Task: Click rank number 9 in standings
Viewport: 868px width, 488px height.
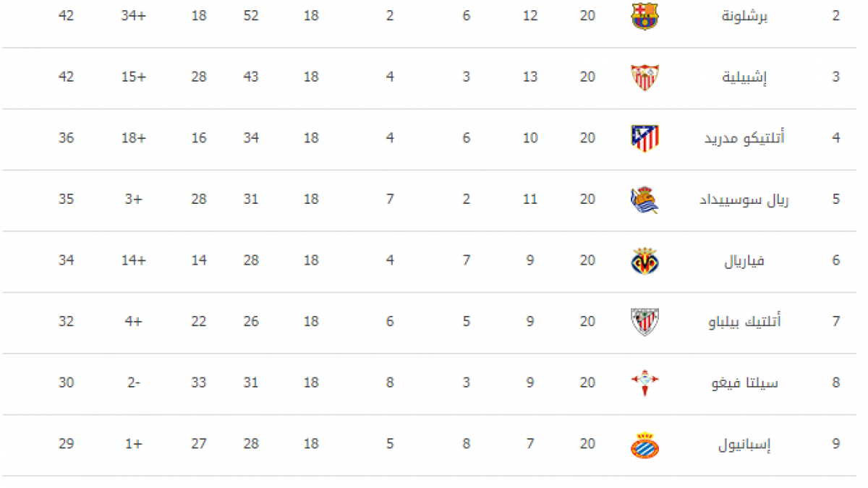Action: coord(836,444)
